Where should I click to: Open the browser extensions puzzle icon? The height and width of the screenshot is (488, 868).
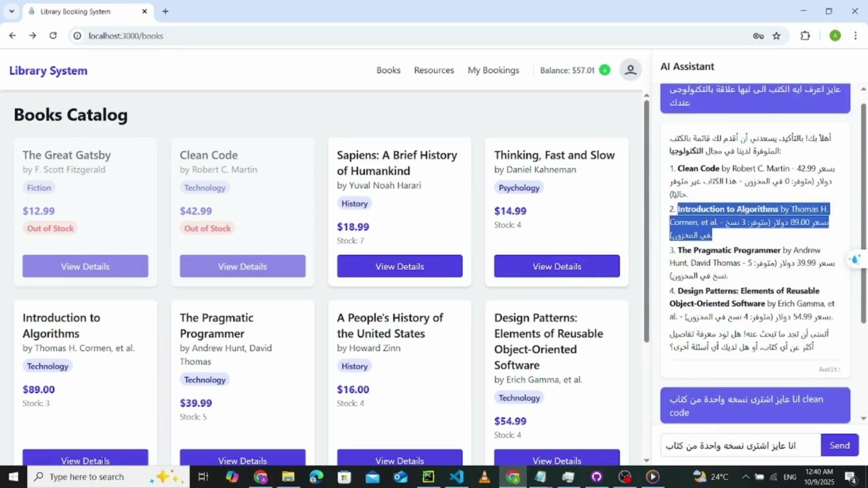coord(806,36)
